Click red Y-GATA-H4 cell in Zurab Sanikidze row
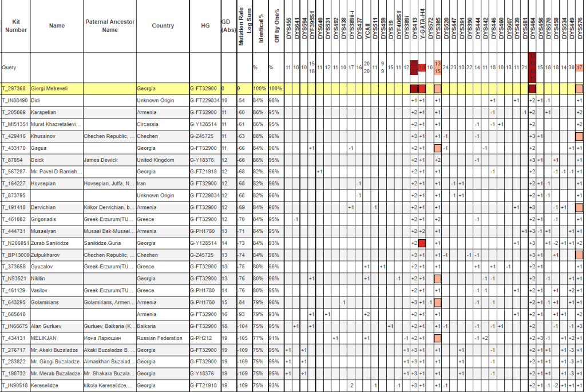Image resolution: width=586 pixels, height=392 pixels. pos(422,243)
